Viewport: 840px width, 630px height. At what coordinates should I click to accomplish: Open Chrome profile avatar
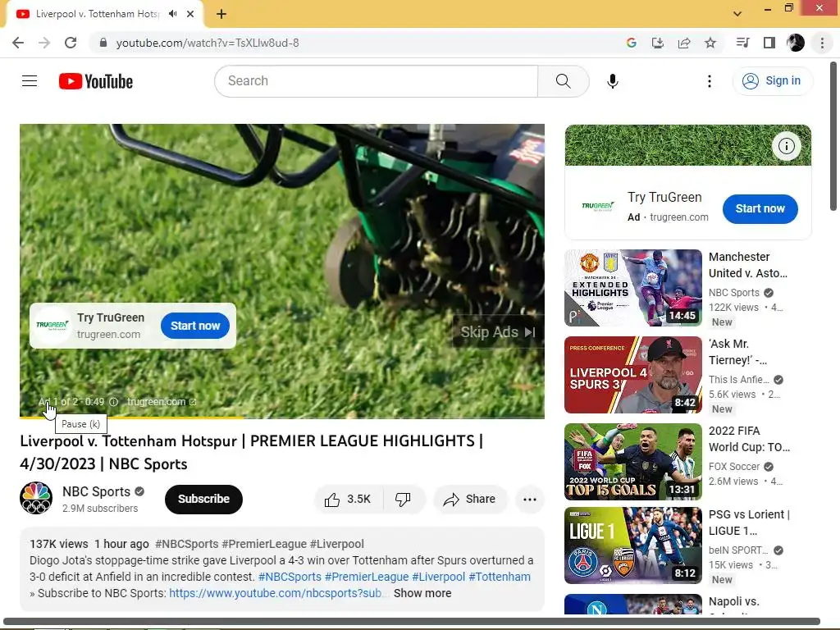click(x=796, y=43)
